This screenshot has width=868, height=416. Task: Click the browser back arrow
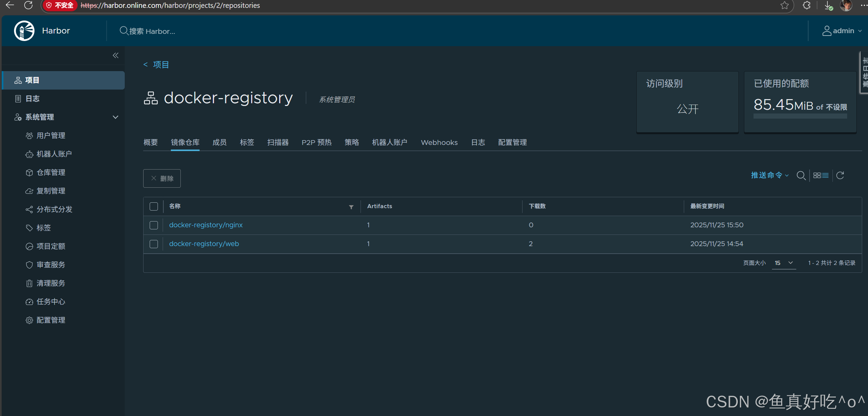coord(10,5)
